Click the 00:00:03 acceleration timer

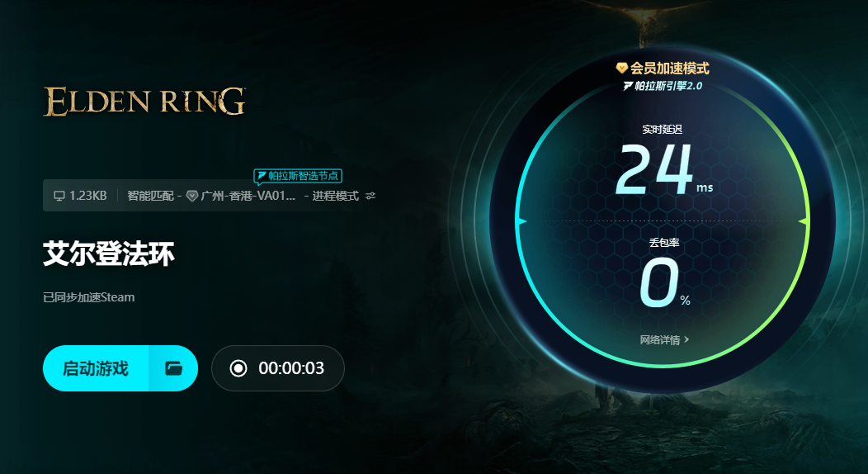pyautogui.click(x=291, y=368)
